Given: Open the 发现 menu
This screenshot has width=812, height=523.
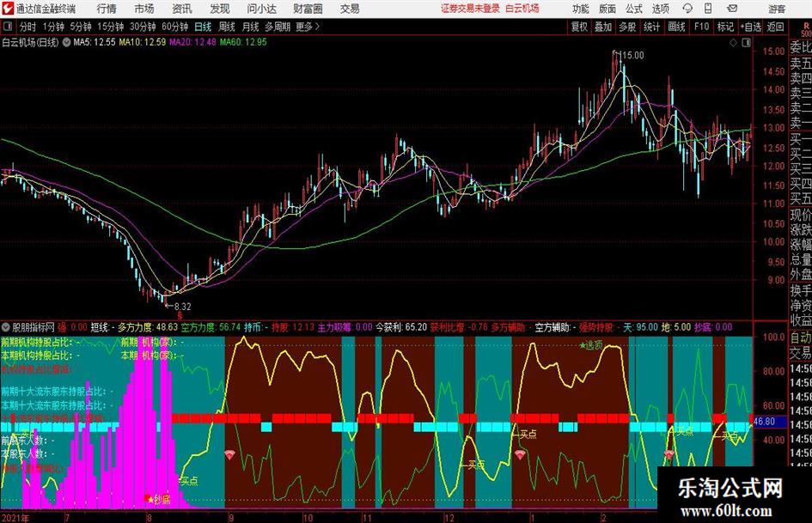Looking at the screenshot, I should [220, 9].
